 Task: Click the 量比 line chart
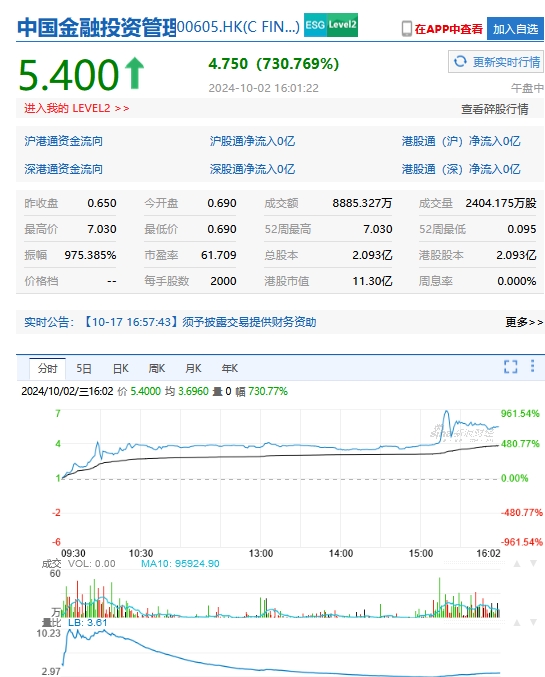tap(280, 653)
